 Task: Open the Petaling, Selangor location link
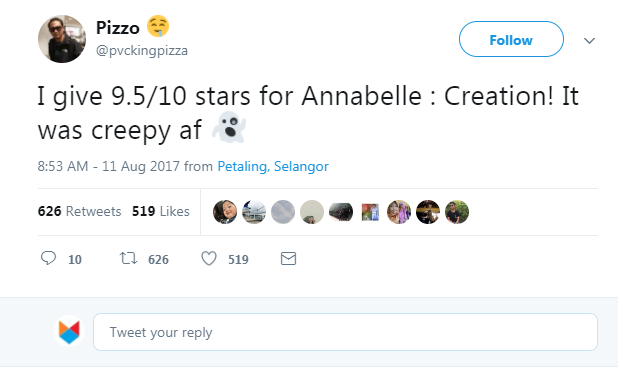pyautogui.click(x=273, y=166)
